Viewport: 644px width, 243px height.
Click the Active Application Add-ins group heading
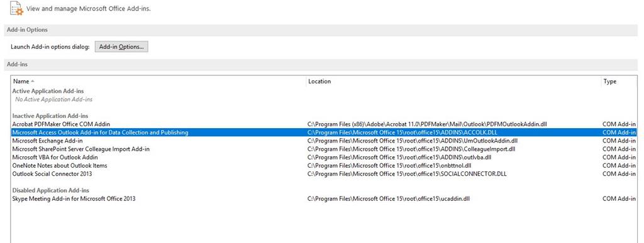(x=48, y=91)
